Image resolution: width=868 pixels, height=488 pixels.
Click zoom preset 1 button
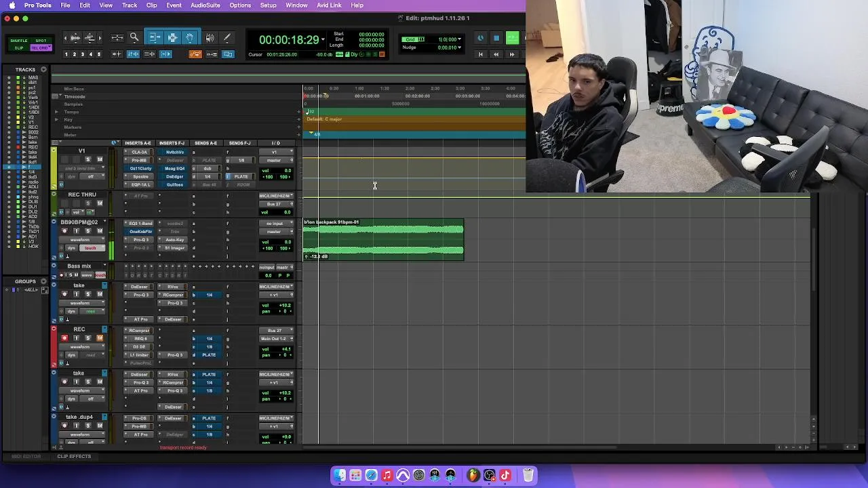66,54
